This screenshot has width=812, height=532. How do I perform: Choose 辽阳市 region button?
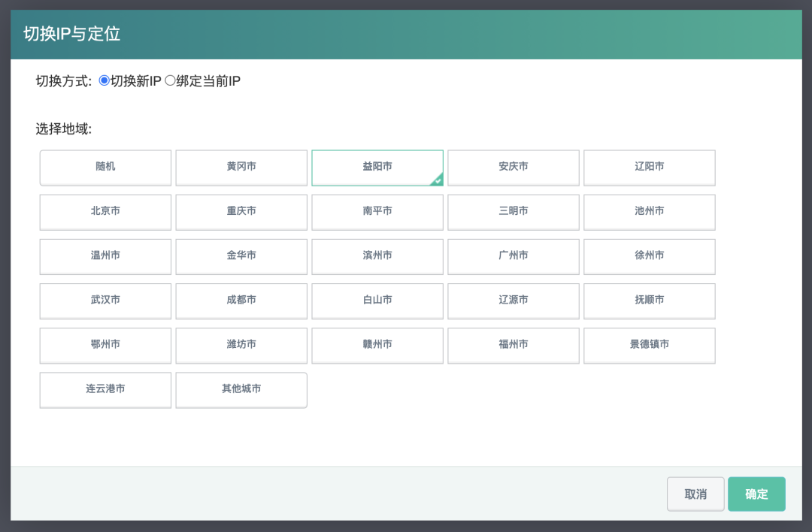(x=650, y=167)
